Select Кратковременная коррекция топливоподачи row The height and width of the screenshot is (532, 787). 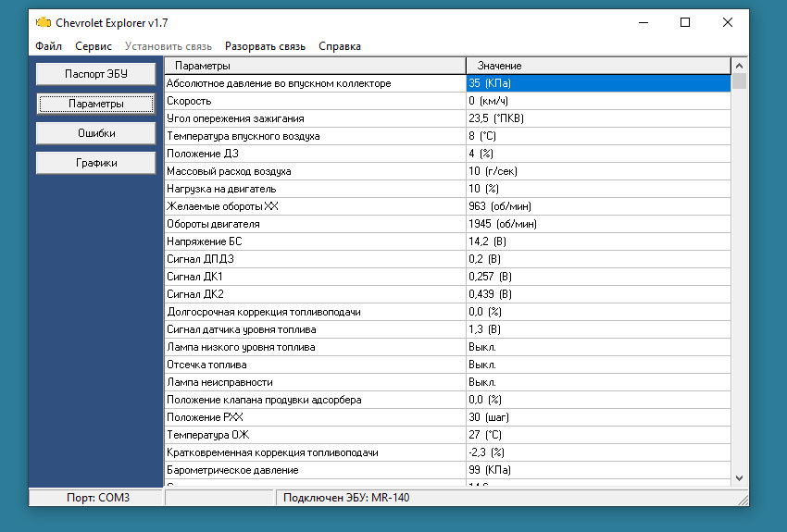click(x=448, y=452)
